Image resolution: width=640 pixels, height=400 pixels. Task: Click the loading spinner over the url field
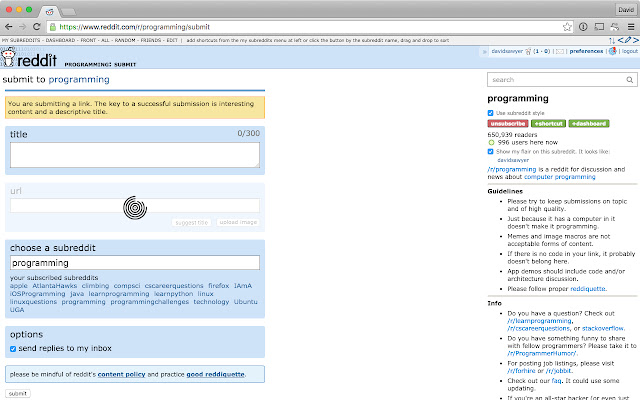point(135,208)
